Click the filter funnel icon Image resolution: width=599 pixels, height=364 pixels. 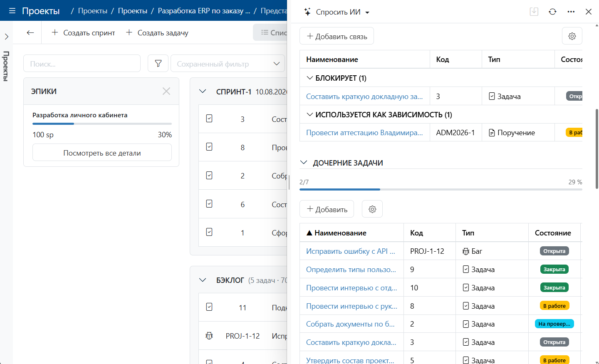click(158, 63)
